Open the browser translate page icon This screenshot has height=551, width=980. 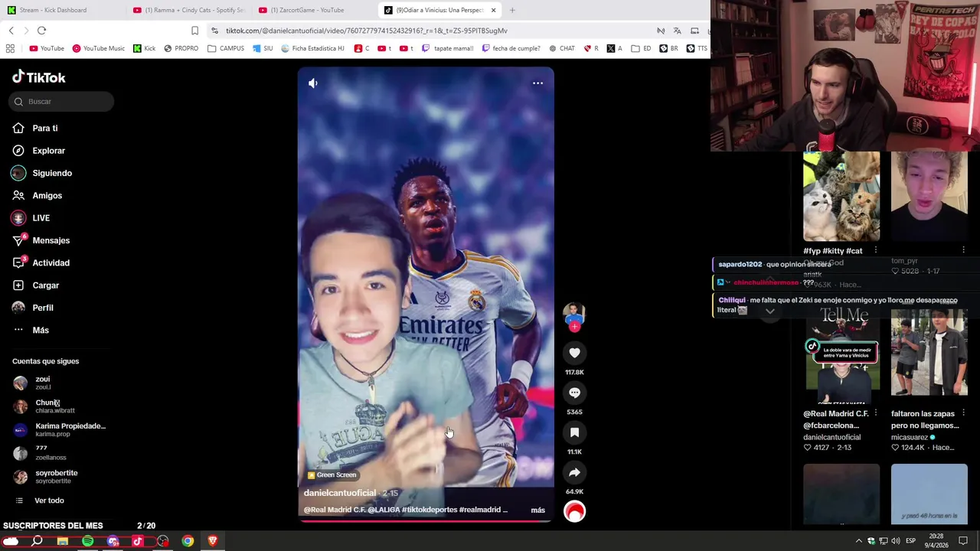coord(678,31)
